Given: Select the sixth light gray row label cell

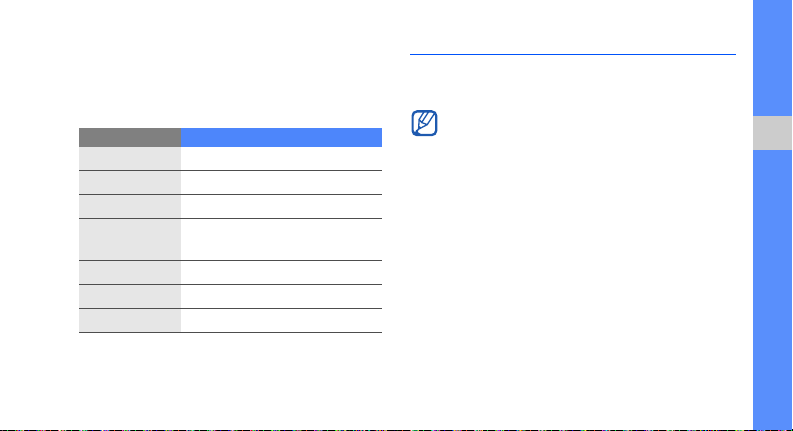Looking at the screenshot, I should [x=130, y=296].
